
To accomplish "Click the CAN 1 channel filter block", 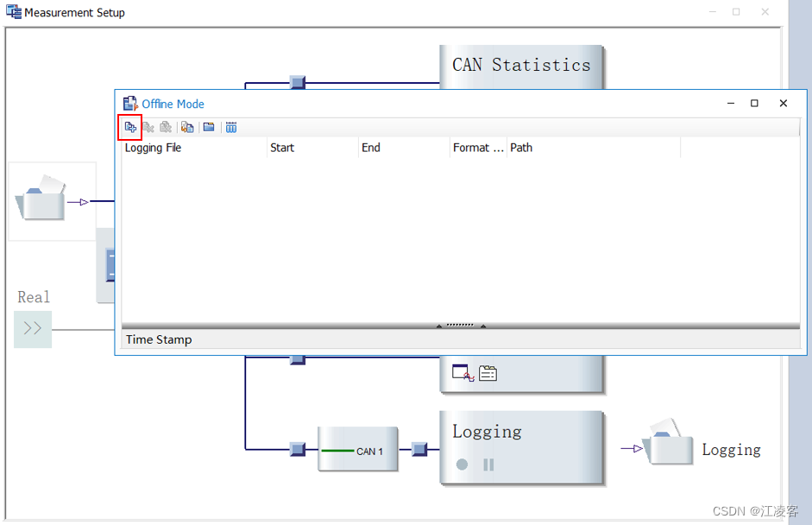I will [358, 449].
